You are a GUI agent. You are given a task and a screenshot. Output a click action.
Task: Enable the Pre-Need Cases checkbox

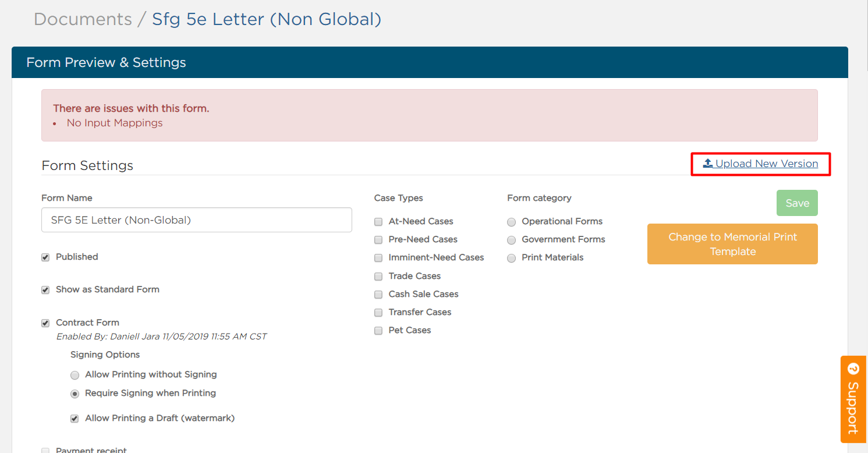pos(378,240)
